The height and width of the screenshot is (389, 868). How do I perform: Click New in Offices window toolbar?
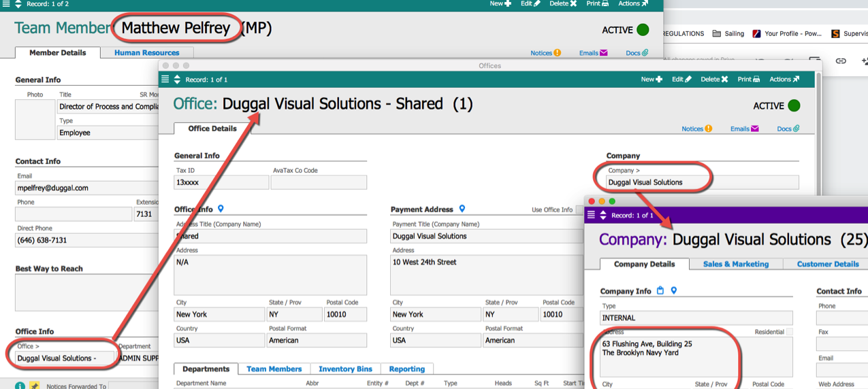click(x=652, y=80)
